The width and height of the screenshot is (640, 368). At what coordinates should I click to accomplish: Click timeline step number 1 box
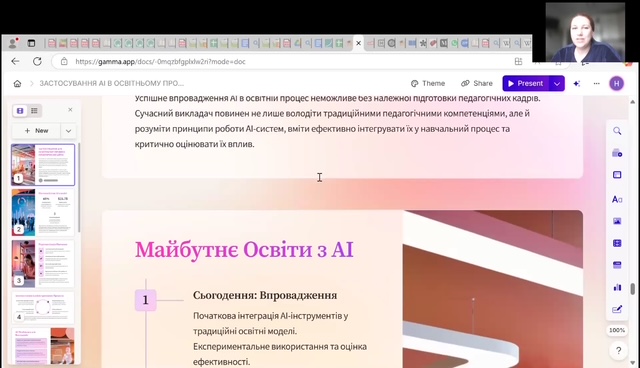tap(146, 300)
